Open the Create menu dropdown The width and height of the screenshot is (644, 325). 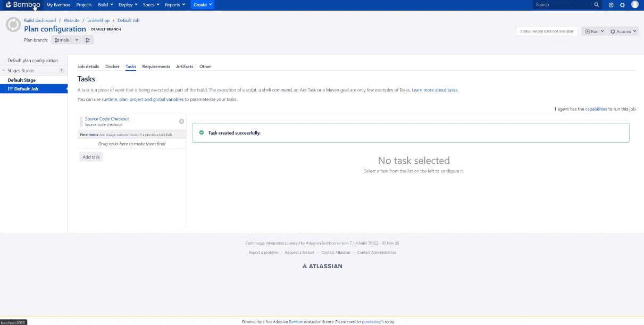click(202, 5)
